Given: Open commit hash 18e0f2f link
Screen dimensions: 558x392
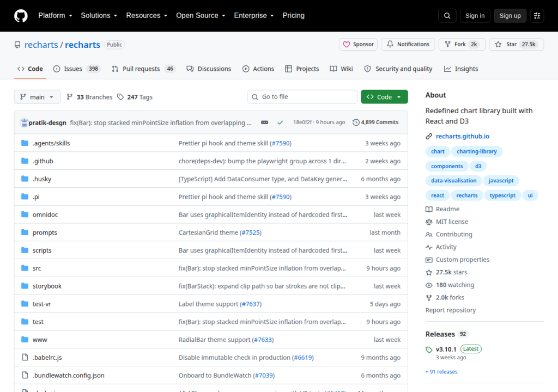Looking at the screenshot, I should click(x=302, y=122).
